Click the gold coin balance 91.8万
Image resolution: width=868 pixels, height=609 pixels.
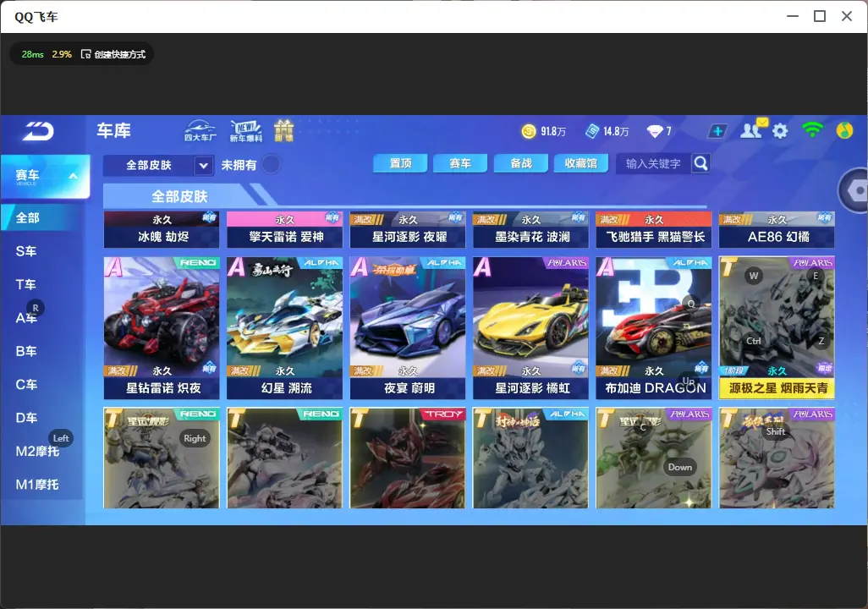(x=544, y=131)
